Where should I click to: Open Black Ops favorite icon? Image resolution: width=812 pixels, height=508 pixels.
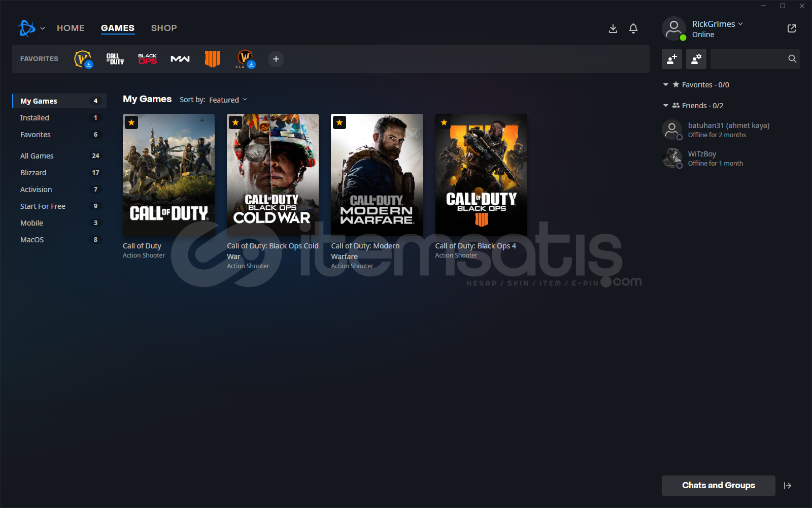(148, 59)
